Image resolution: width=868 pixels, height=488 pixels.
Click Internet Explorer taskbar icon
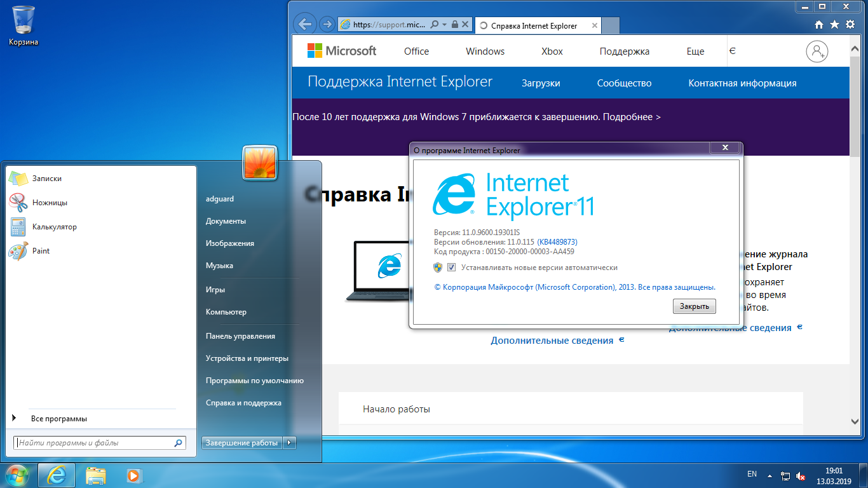[x=57, y=475]
